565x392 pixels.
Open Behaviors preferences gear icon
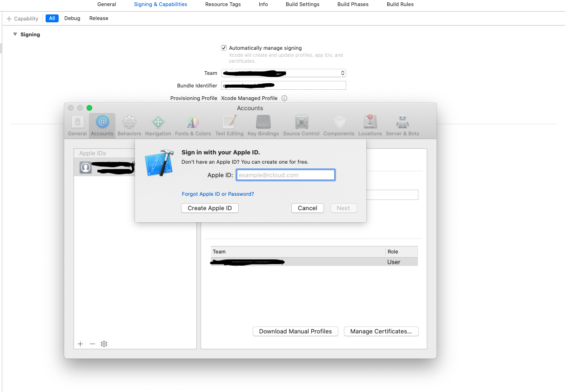(129, 122)
